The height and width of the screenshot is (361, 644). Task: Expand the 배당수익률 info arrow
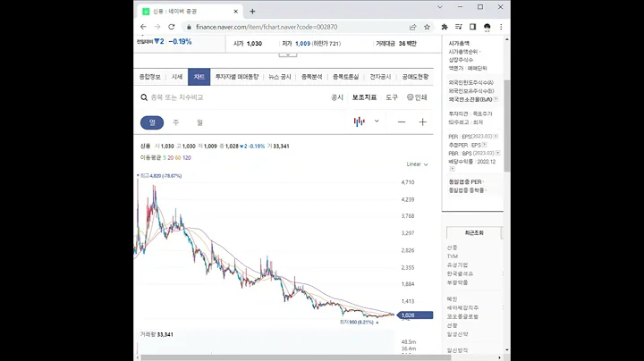point(452,169)
